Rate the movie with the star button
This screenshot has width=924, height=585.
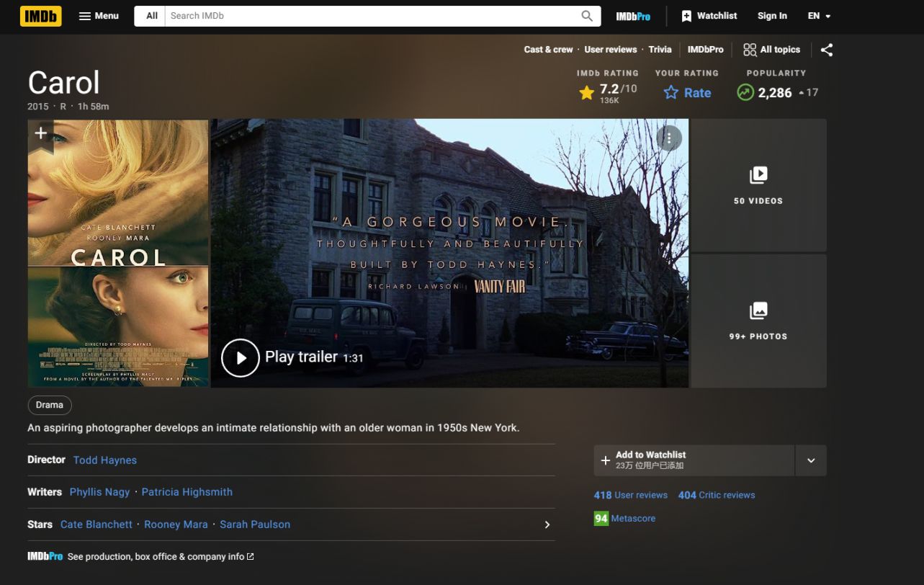(687, 92)
